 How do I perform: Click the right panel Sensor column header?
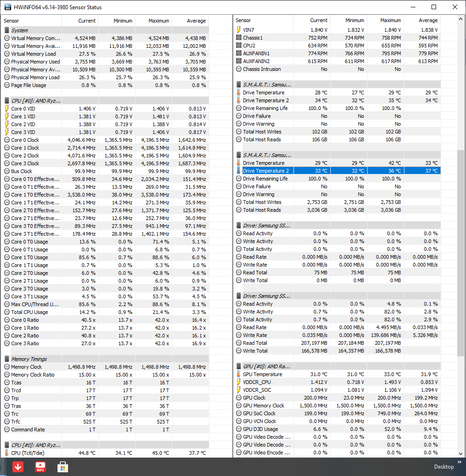(x=263, y=20)
